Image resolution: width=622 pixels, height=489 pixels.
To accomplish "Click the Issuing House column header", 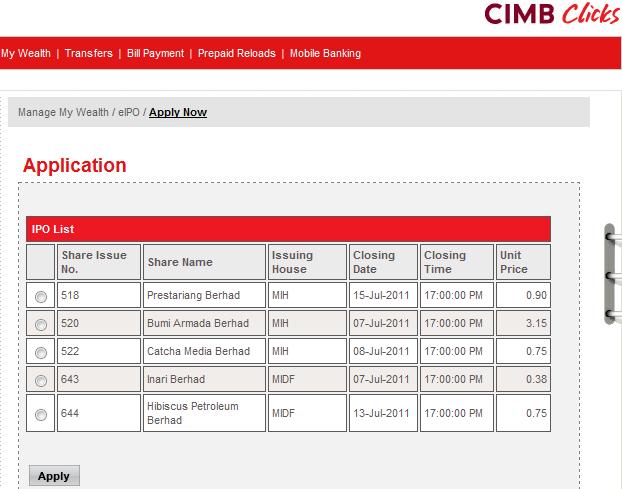I will 307,262.
